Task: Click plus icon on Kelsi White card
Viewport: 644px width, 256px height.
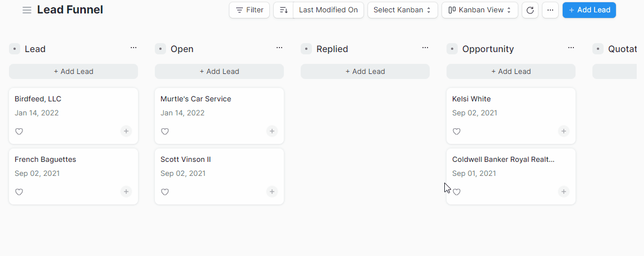Action: (563, 131)
